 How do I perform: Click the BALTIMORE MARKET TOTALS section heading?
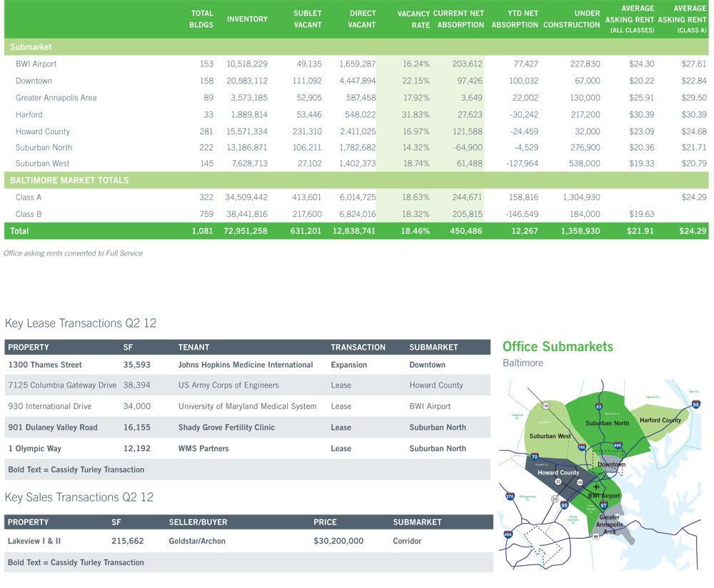pyautogui.click(x=69, y=181)
